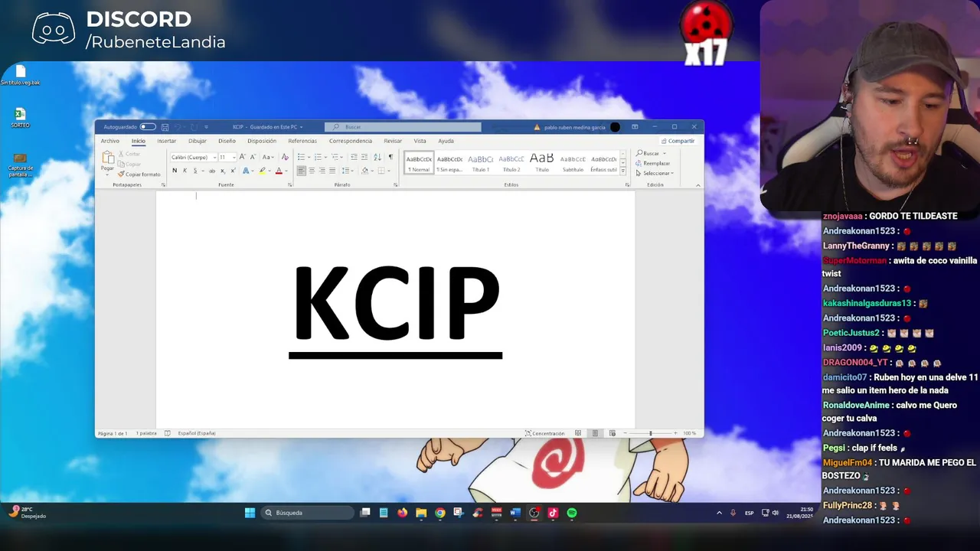Screen dimensions: 980x551
Task: Switch to read mode view in status bar
Action: click(578, 433)
